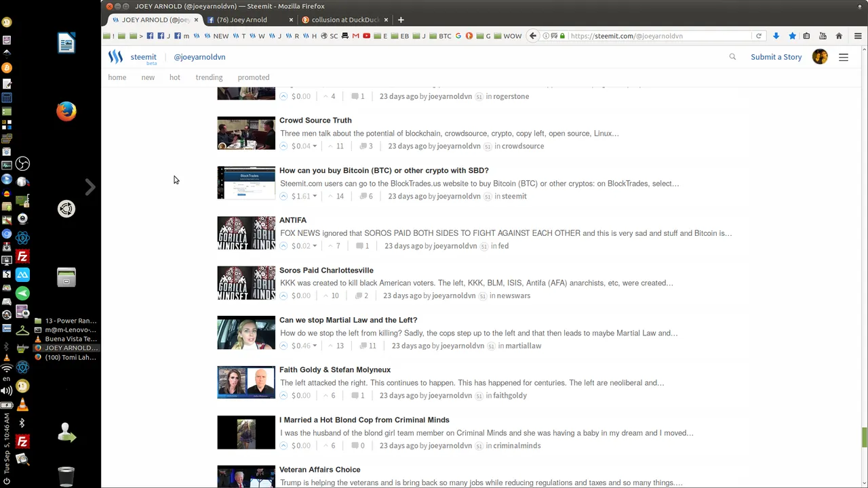
Task: Open Can we stop Martial Law thumbnail
Action: [x=246, y=333]
